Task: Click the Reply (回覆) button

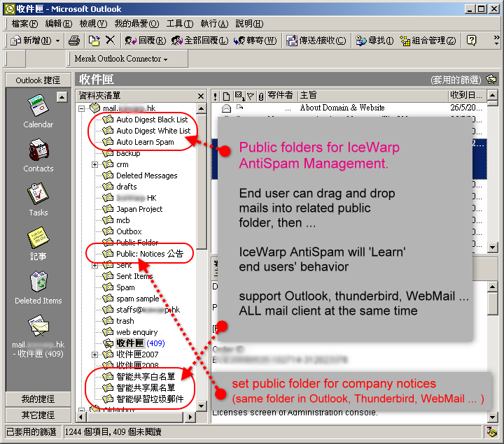Action: (x=146, y=41)
